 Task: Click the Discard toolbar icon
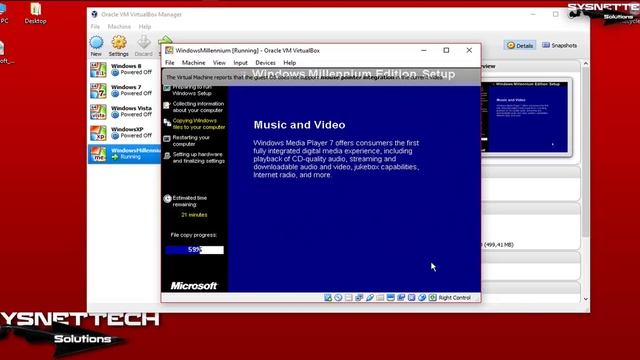pos(143,42)
